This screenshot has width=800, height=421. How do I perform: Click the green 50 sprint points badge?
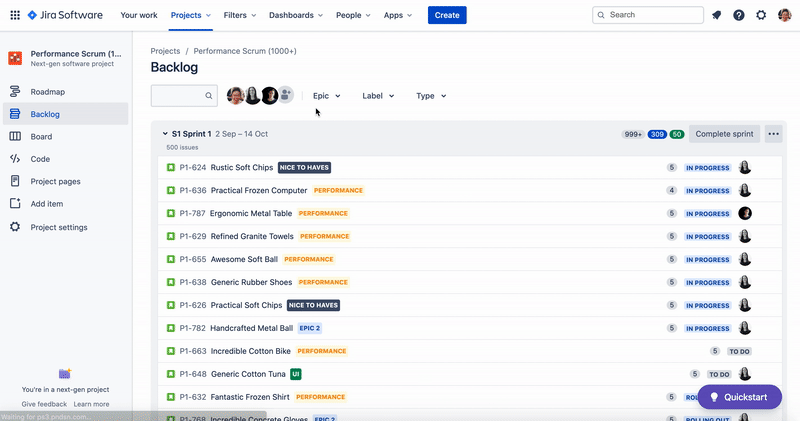tap(677, 134)
